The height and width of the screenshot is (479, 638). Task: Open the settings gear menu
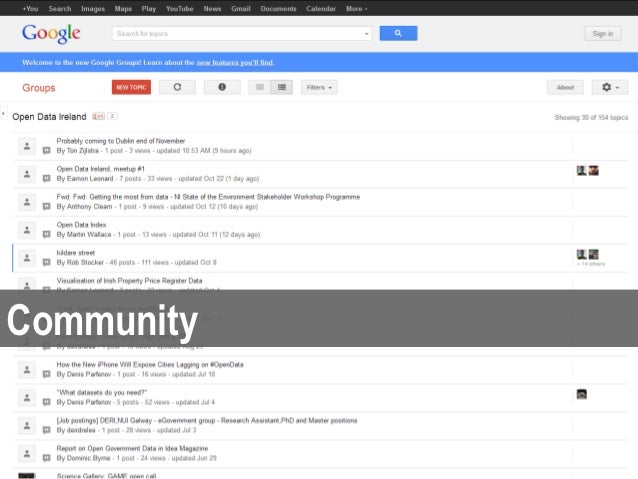click(610, 87)
